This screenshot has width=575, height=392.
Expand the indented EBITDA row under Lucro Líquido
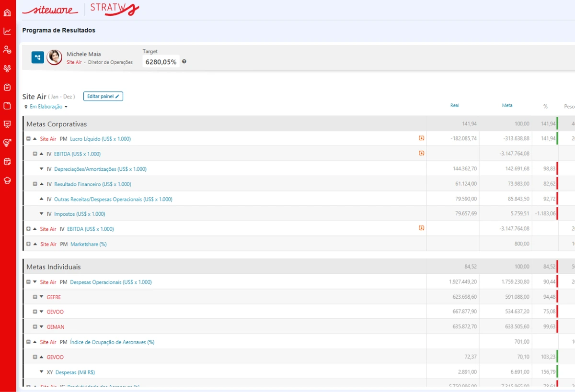35,154
